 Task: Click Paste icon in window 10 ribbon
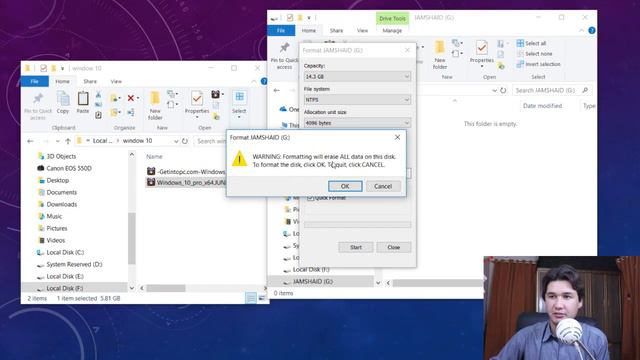click(x=83, y=102)
